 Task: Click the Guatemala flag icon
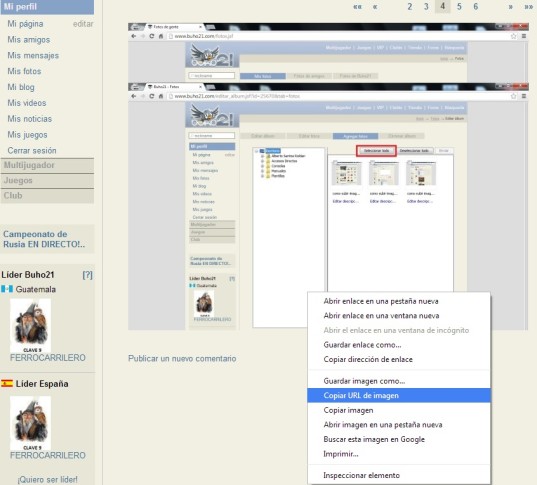(x=7, y=289)
